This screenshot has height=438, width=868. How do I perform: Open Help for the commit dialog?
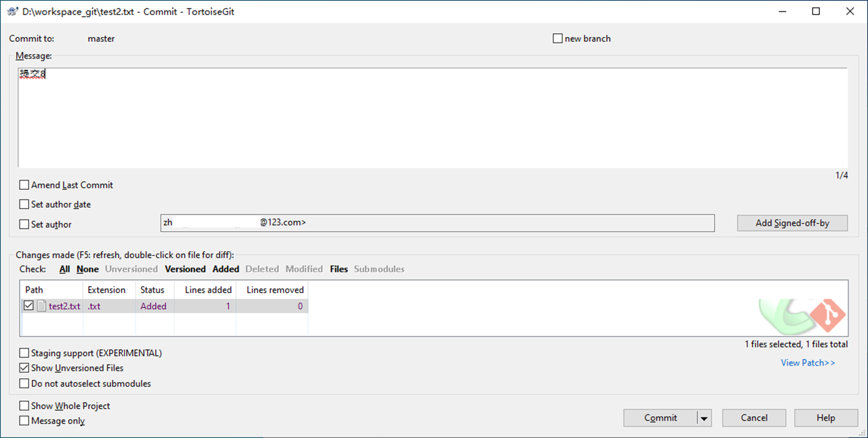(x=826, y=418)
